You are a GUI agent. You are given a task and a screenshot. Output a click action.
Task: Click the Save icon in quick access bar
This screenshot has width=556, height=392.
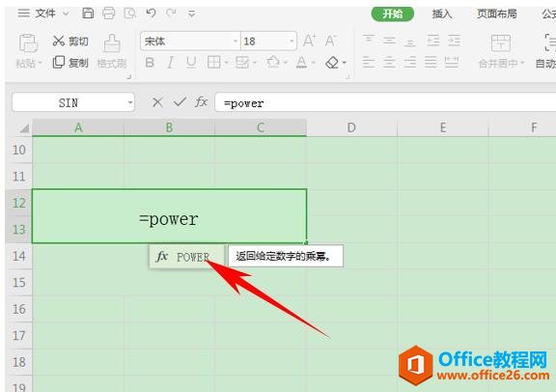coord(88,14)
